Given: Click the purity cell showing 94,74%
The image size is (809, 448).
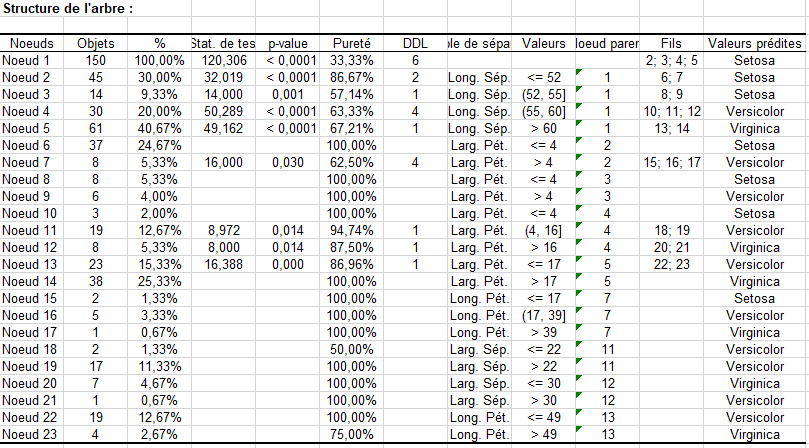Looking at the screenshot, I should coord(352,230).
